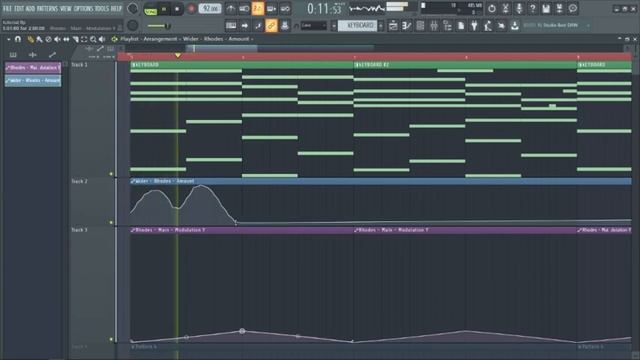The image size is (640, 360).
Task: Adjust the master volume knob
Action: coord(133,9)
